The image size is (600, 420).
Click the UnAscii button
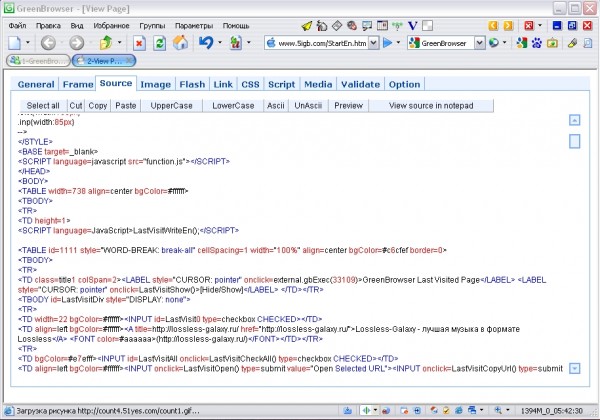coord(308,106)
